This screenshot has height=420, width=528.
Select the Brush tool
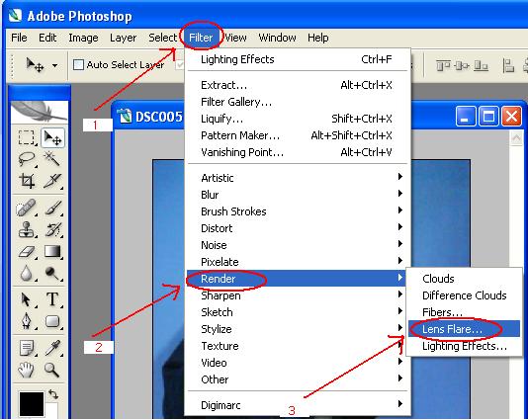coord(52,208)
